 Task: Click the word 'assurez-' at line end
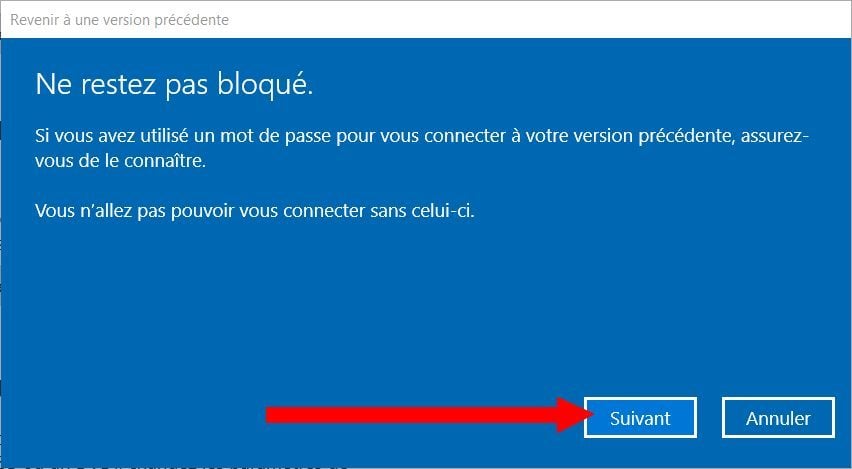[775, 136]
